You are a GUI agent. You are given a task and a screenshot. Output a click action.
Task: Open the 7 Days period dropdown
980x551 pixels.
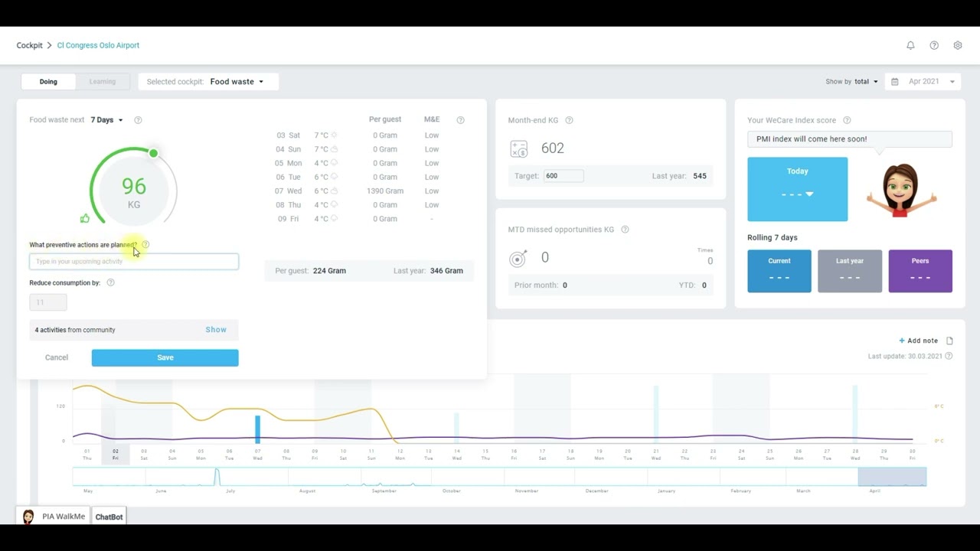click(x=106, y=120)
